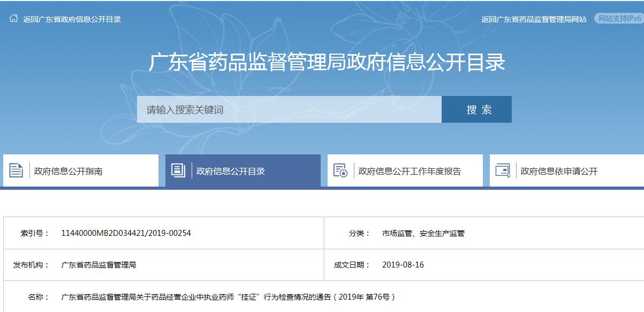The image size is (644, 312).
Task: Open 返回广东省政府信息公开目录 link
Action: tap(72, 19)
